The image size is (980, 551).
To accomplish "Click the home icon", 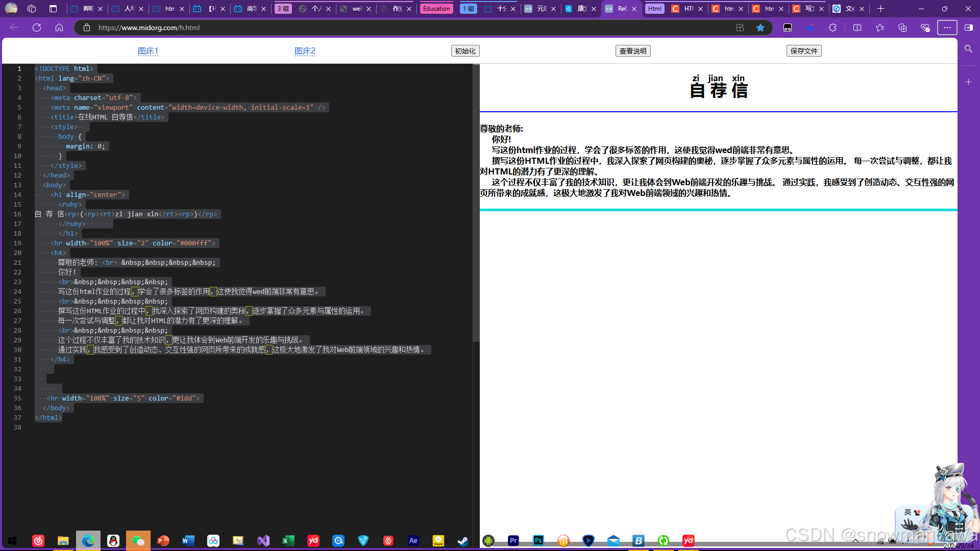I will coord(59,28).
